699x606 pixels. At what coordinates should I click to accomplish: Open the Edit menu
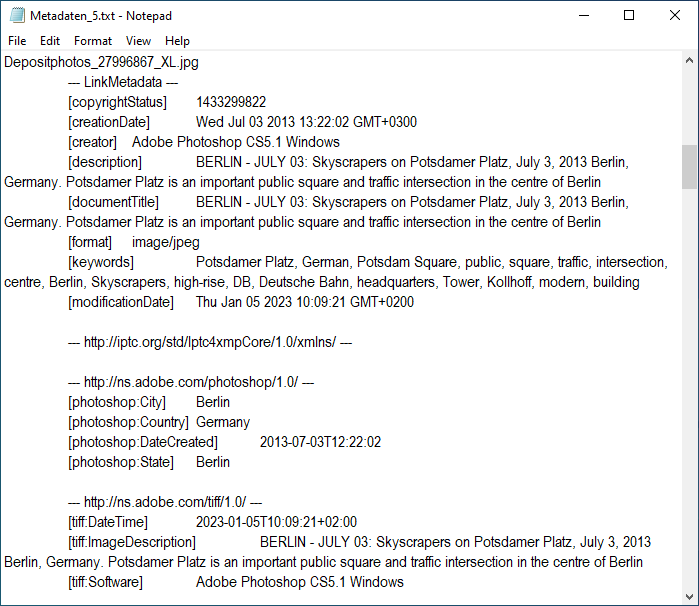click(49, 41)
